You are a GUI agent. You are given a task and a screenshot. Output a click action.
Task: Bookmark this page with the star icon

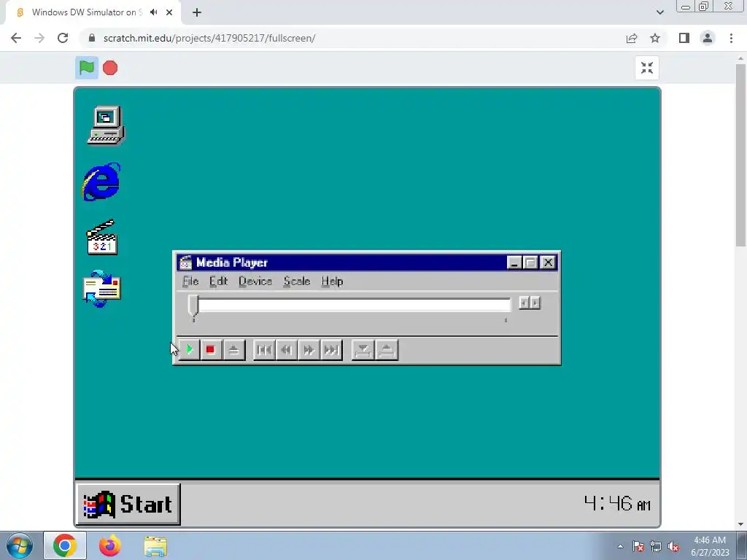[655, 38]
